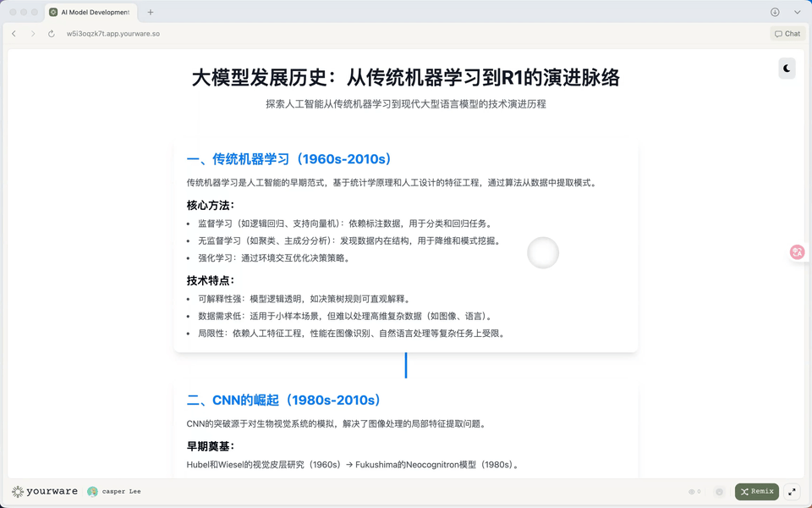The height and width of the screenshot is (508, 812).
Task: Click the pink translate floating icon
Action: click(797, 252)
